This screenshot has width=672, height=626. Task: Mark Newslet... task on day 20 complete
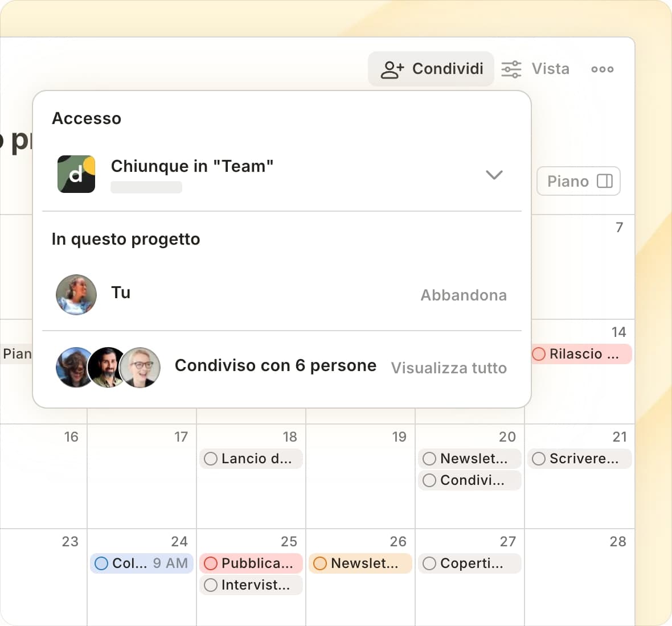point(429,459)
